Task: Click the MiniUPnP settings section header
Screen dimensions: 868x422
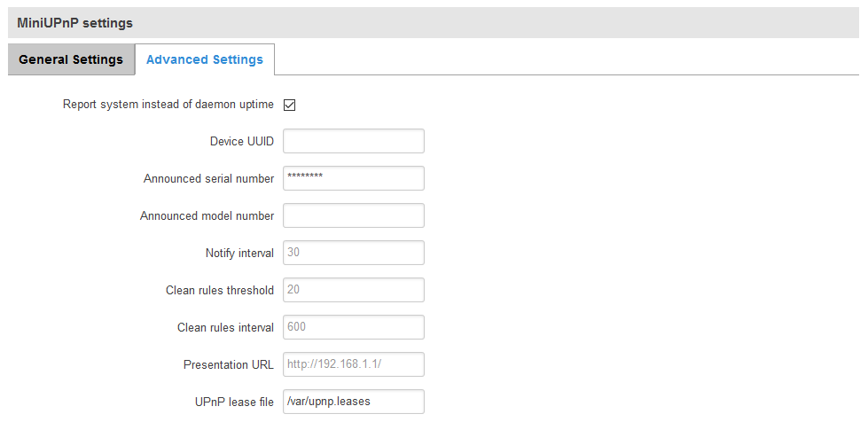Action: [74, 22]
